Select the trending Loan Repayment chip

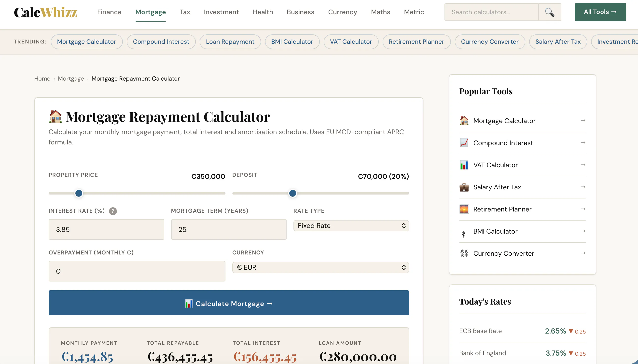tap(230, 42)
